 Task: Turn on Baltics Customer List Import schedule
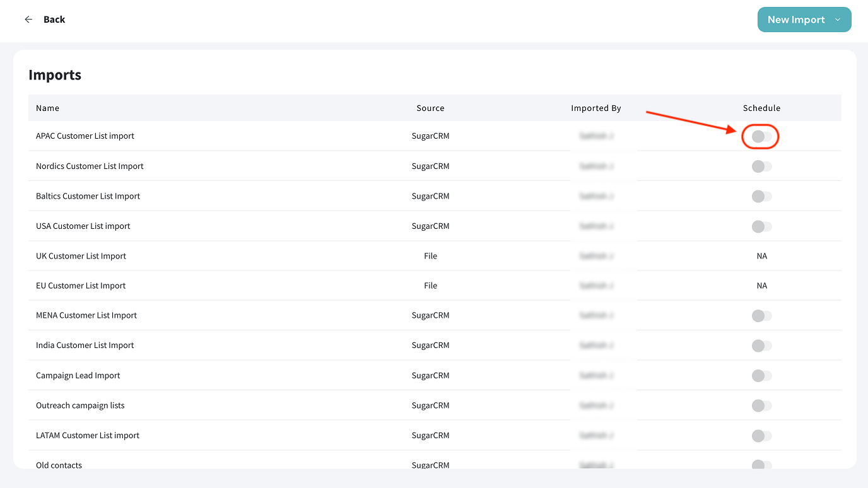coord(761,197)
